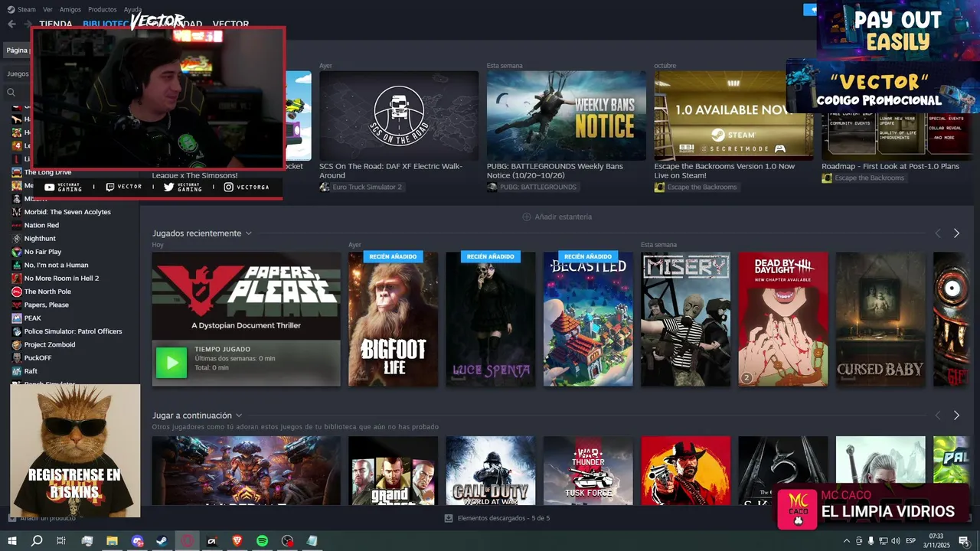Viewport: 980px width, 551px height.
Task: Open the PUBG Weekly Bans Notice news card
Action: [x=567, y=116]
